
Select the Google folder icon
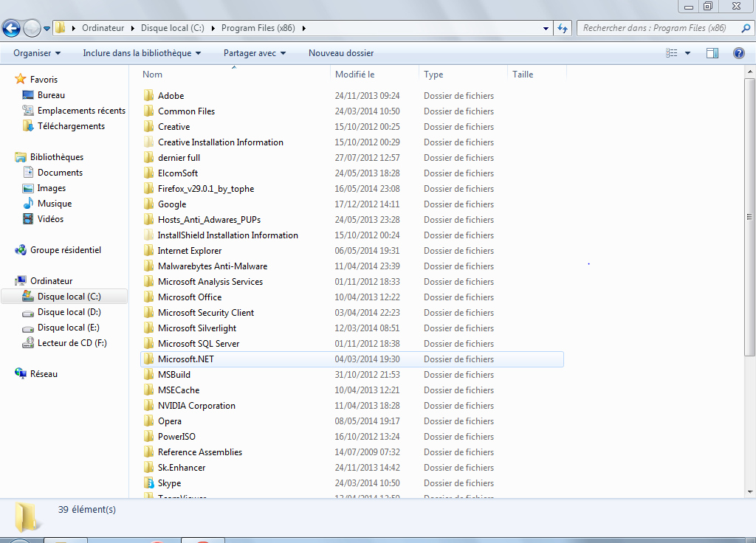[149, 204]
